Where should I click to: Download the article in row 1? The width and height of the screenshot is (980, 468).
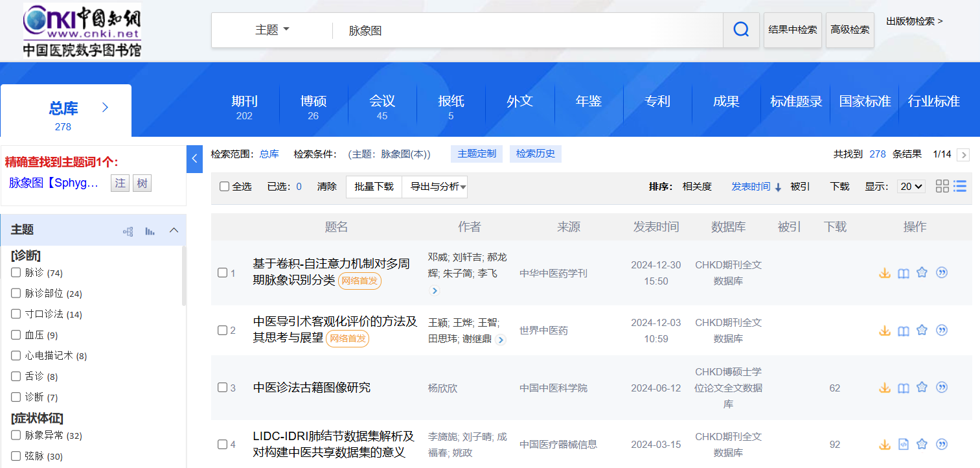(x=885, y=273)
